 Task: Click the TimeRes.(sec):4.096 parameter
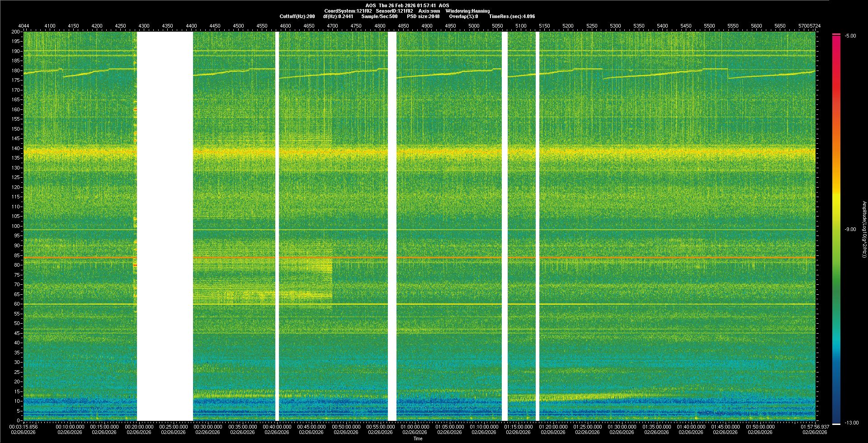512,16
